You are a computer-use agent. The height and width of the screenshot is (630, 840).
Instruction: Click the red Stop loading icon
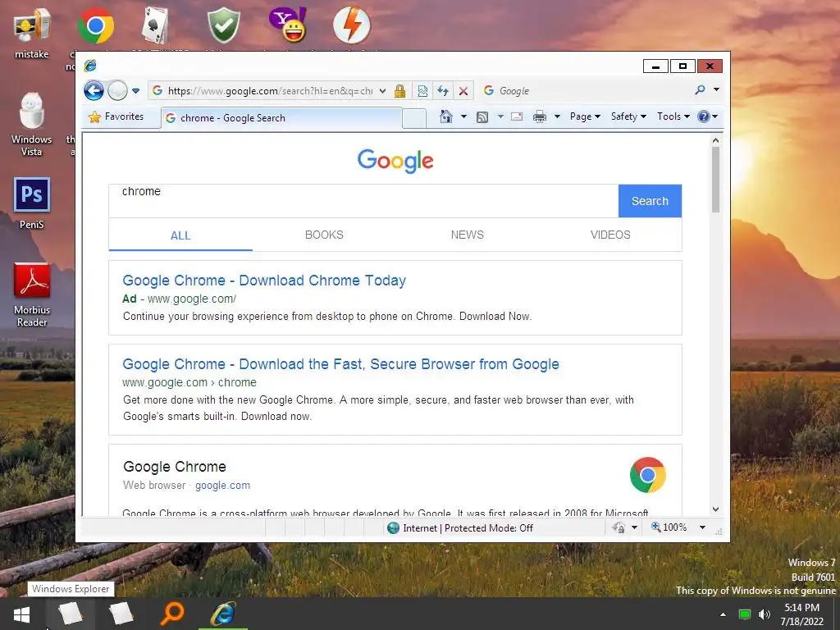463,91
